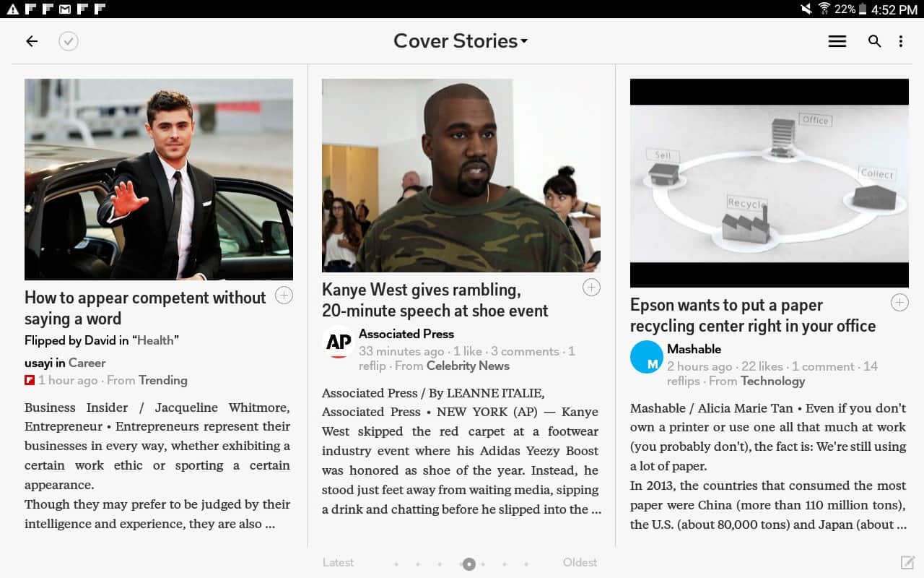Open the compose icon in bottom corner
Viewport: 924px width, 578px height.
click(907, 562)
